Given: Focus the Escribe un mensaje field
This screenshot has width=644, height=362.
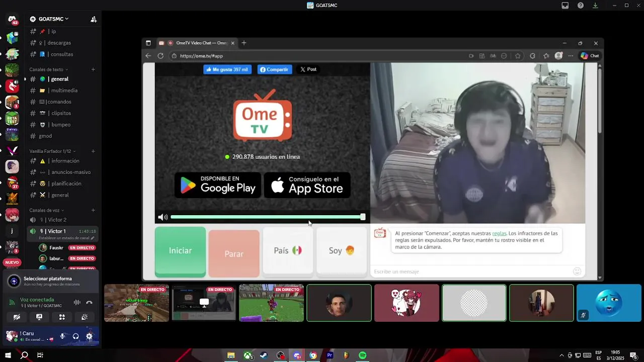Looking at the screenshot, I should (x=470, y=271).
